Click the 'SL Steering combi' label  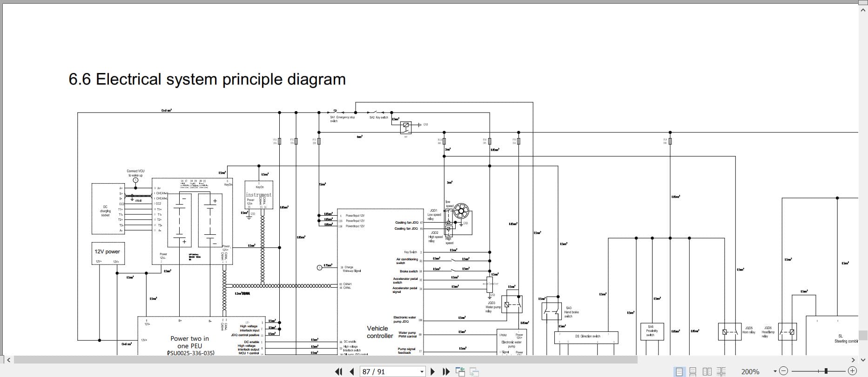(x=846, y=338)
